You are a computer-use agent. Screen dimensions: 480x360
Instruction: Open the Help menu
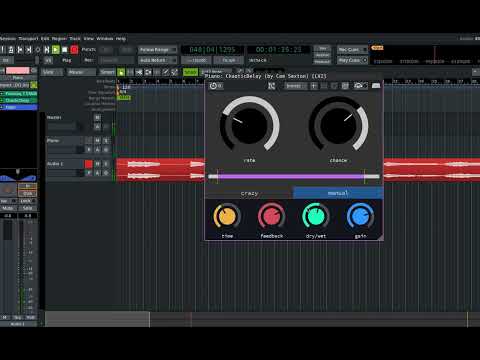(x=121, y=39)
